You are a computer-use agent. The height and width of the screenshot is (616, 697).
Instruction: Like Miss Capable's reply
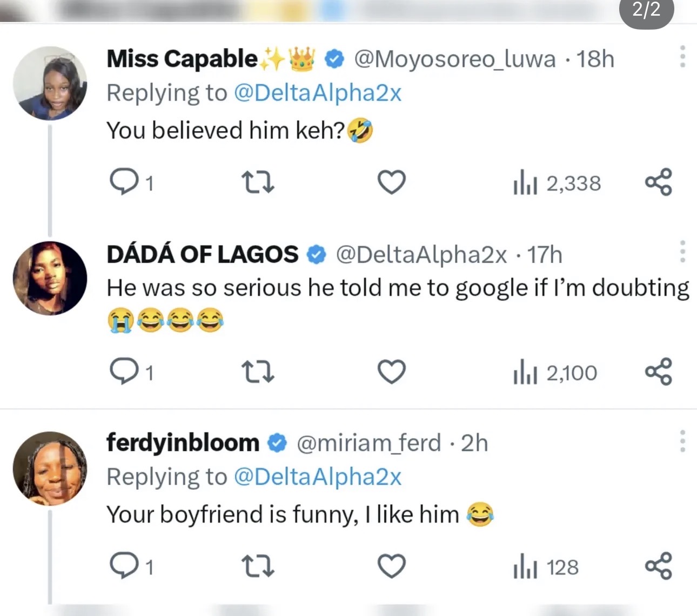[391, 182]
